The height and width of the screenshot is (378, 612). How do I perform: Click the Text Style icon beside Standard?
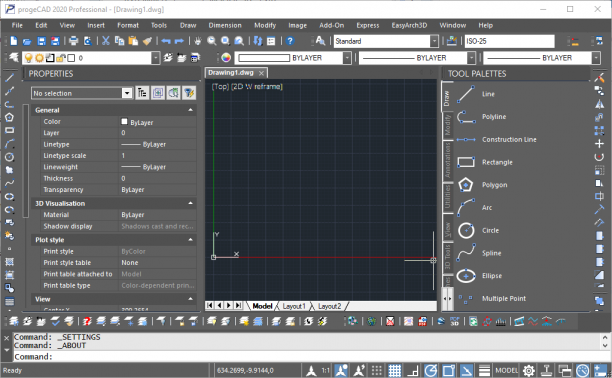coord(320,41)
